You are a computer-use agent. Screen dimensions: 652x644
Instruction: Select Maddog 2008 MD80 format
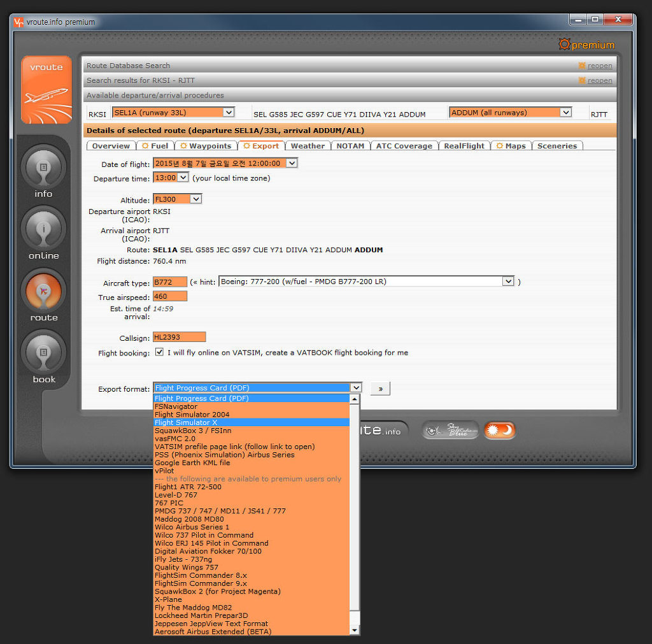tap(251, 519)
